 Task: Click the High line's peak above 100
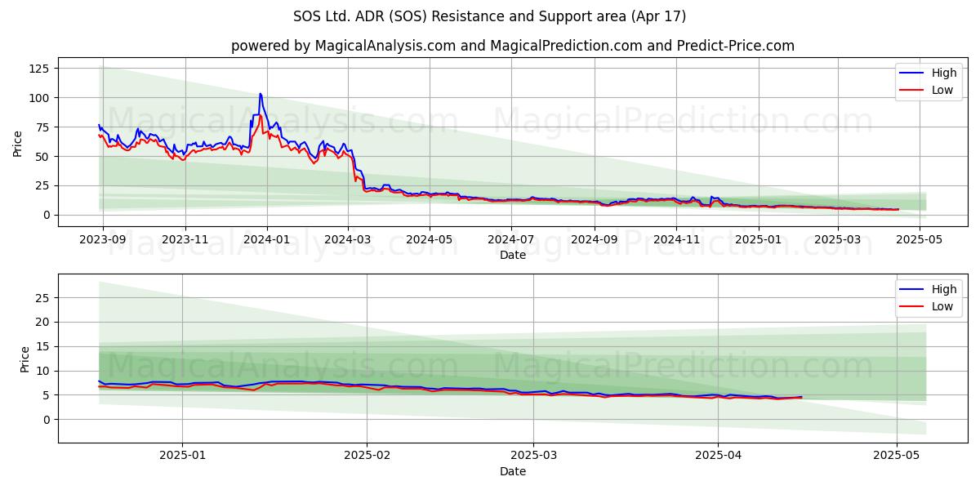260,94
